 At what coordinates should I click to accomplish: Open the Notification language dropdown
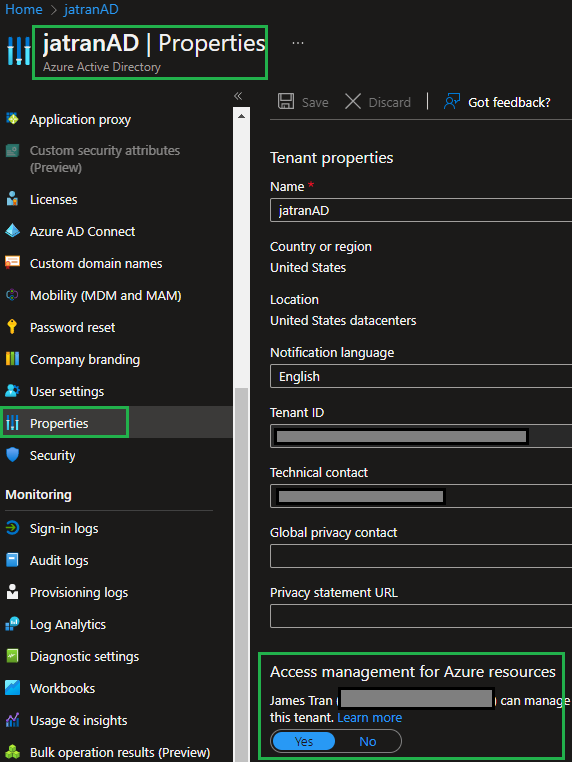coord(421,376)
